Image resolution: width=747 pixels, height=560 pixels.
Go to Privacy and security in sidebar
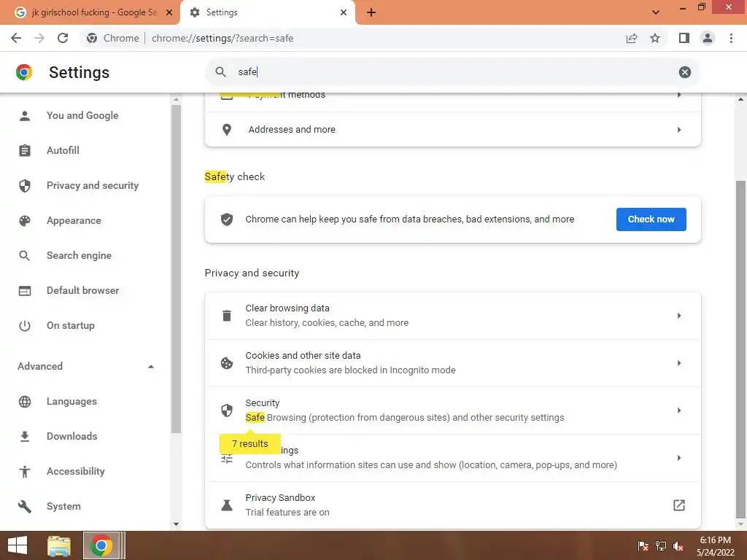pyautogui.click(x=93, y=186)
